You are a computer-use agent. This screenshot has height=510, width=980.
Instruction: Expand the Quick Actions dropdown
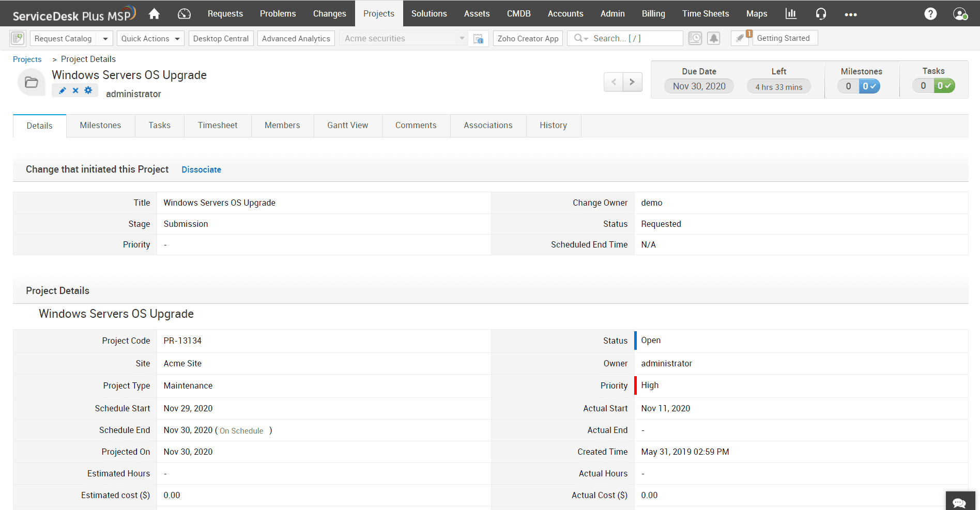177,38
